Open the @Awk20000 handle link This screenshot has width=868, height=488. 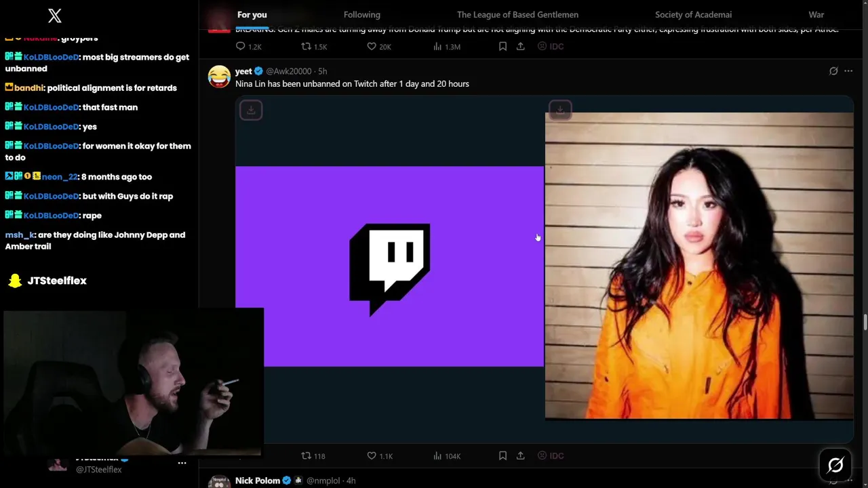(289, 71)
